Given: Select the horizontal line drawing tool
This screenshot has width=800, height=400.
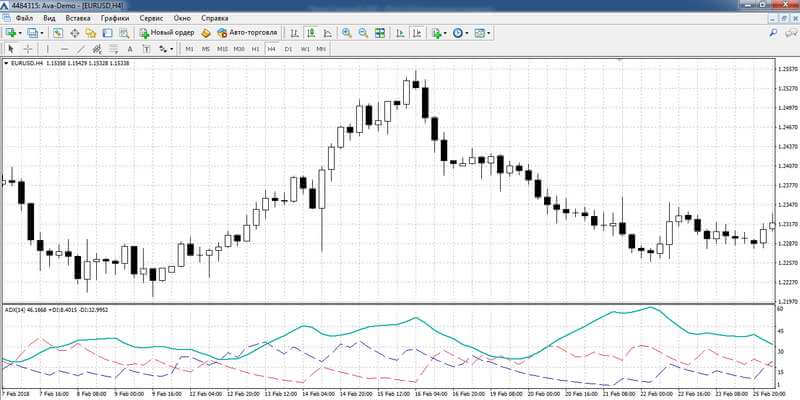Looking at the screenshot, I should click(x=64, y=49).
